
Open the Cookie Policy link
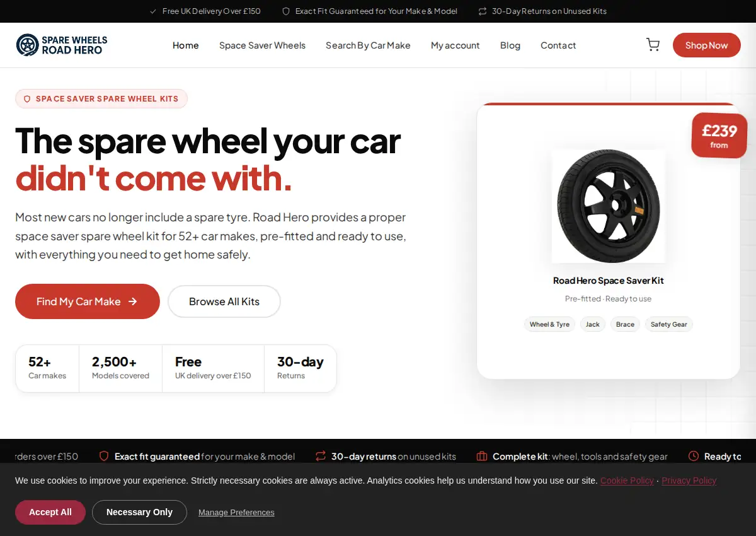pyautogui.click(x=627, y=481)
